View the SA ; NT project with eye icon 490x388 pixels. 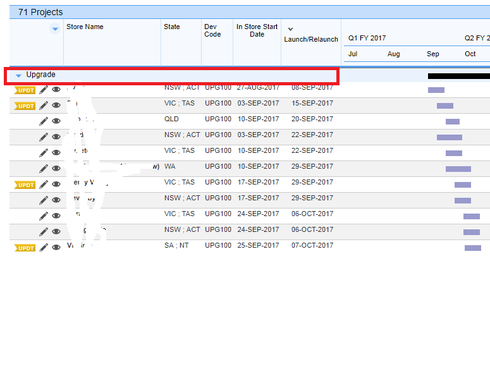(x=56, y=247)
